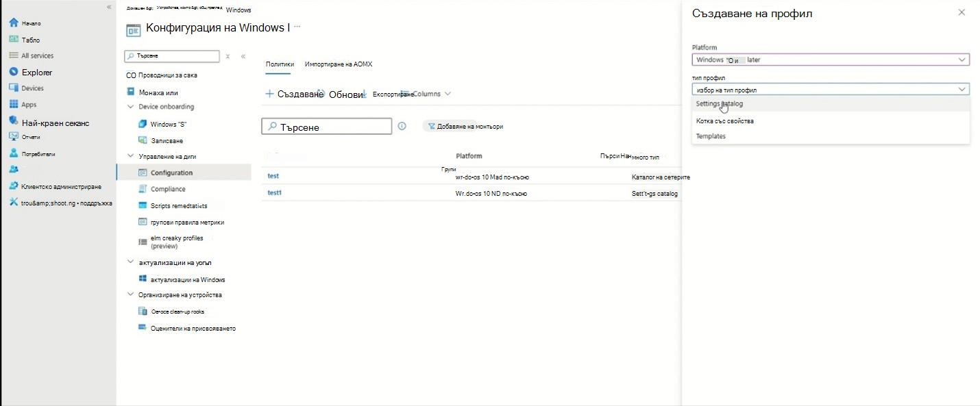Click the Compliance menu icon

pos(143,189)
